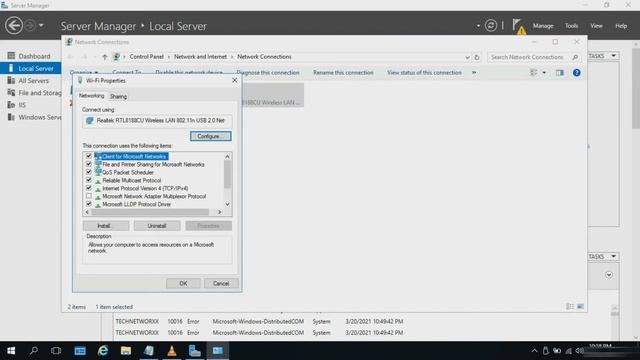Click Cancel in Wi-Fi Properties
This screenshot has height=360, width=640.
point(221,283)
